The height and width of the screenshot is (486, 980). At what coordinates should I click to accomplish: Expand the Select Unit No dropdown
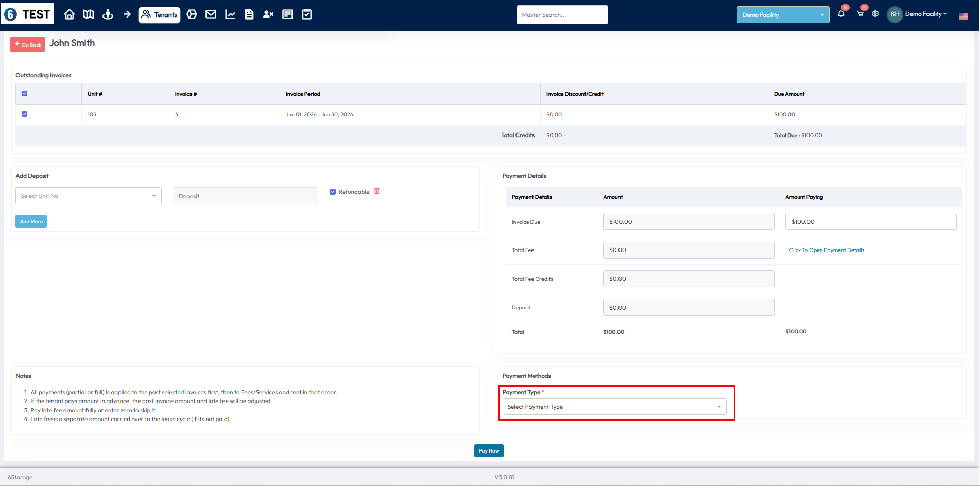pos(88,196)
